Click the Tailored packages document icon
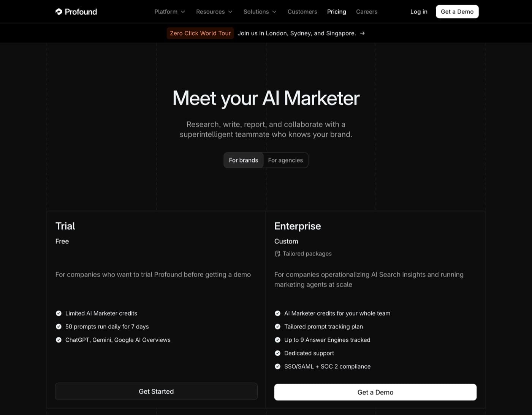 click(277, 254)
